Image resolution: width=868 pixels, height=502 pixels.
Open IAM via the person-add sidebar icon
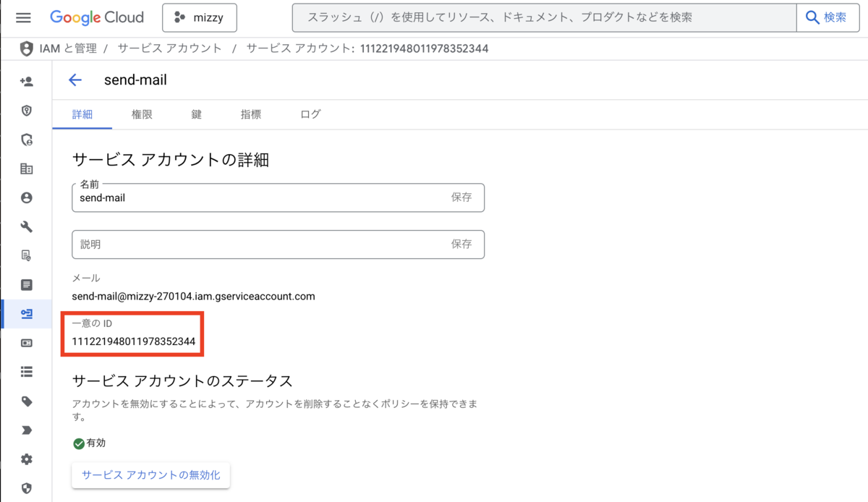tap(26, 81)
